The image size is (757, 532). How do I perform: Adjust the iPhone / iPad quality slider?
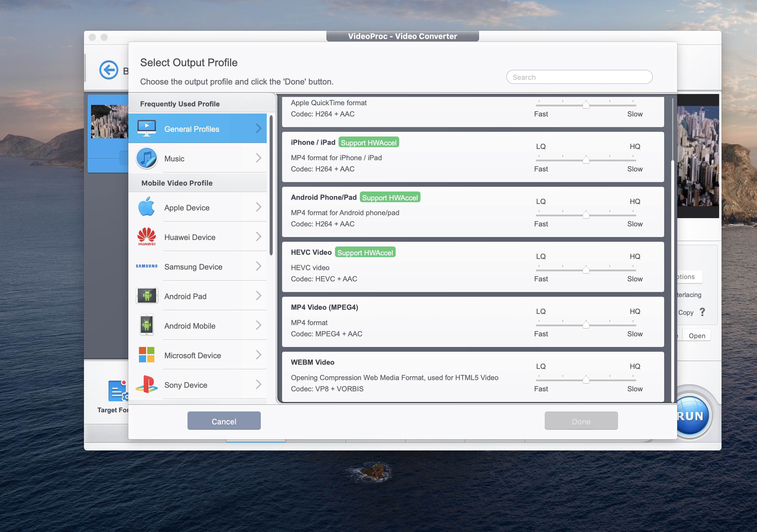[586, 160]
